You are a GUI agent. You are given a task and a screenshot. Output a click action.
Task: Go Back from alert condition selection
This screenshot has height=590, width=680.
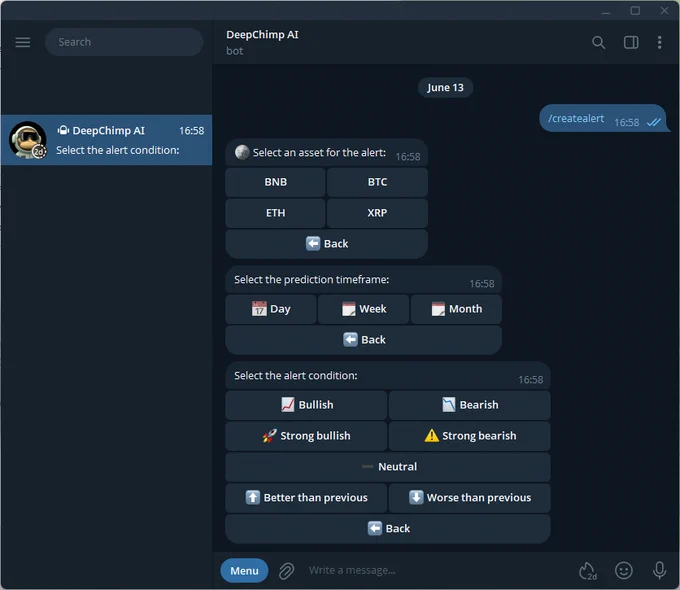click(x=388, y=529)
